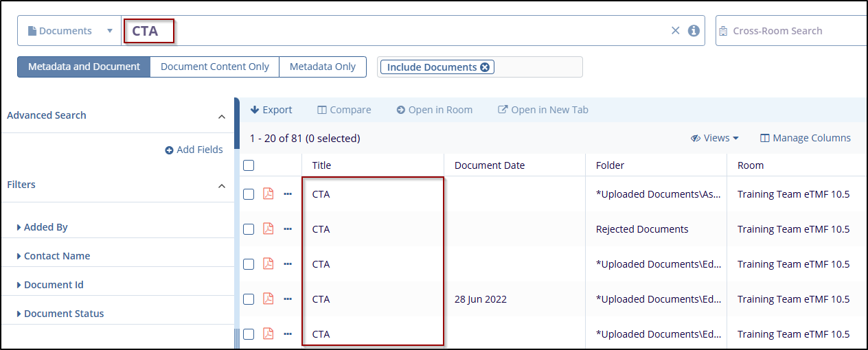Remove the Include Documents filter tag

tap(485, 67)
